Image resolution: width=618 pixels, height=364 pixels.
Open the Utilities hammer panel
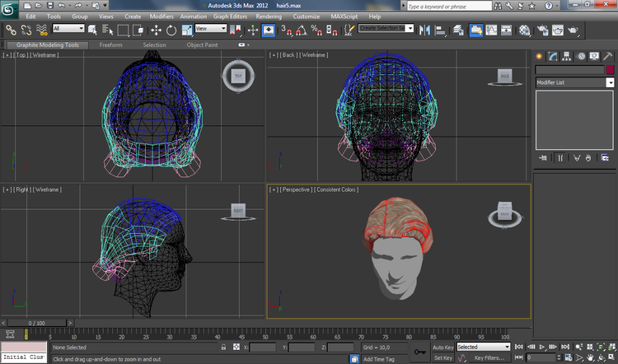click(608, 56)
